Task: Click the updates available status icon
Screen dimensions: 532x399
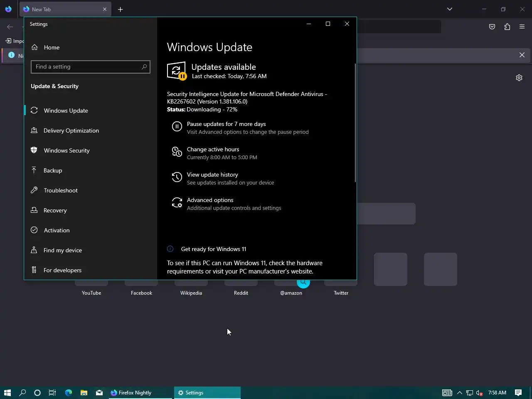Action: [x=176, y=71]
